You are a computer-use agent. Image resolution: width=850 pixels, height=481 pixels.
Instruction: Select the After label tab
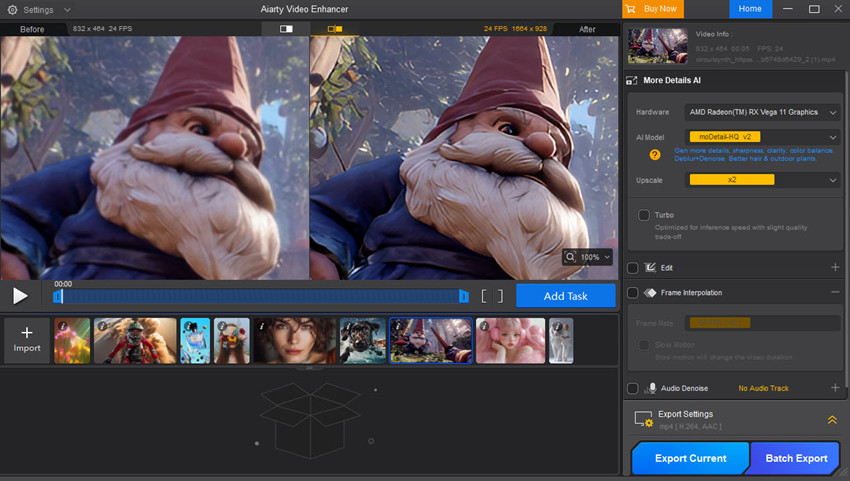(x=587, y=29)
